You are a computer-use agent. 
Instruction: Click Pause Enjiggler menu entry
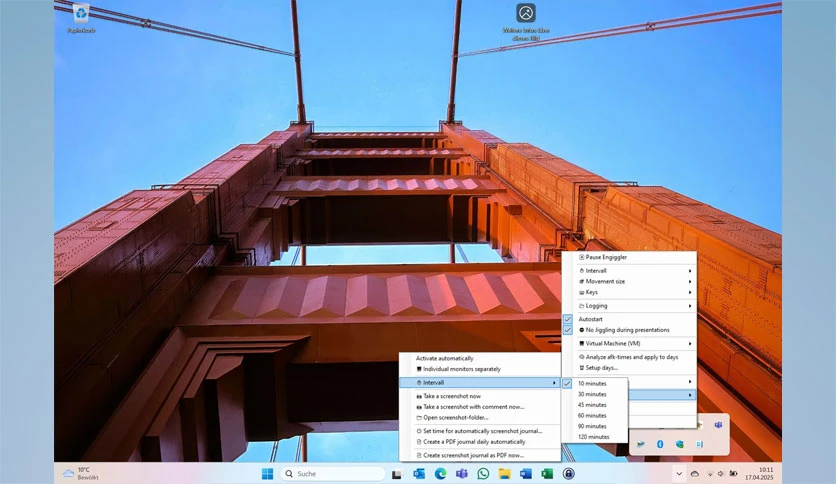point(629,257)
